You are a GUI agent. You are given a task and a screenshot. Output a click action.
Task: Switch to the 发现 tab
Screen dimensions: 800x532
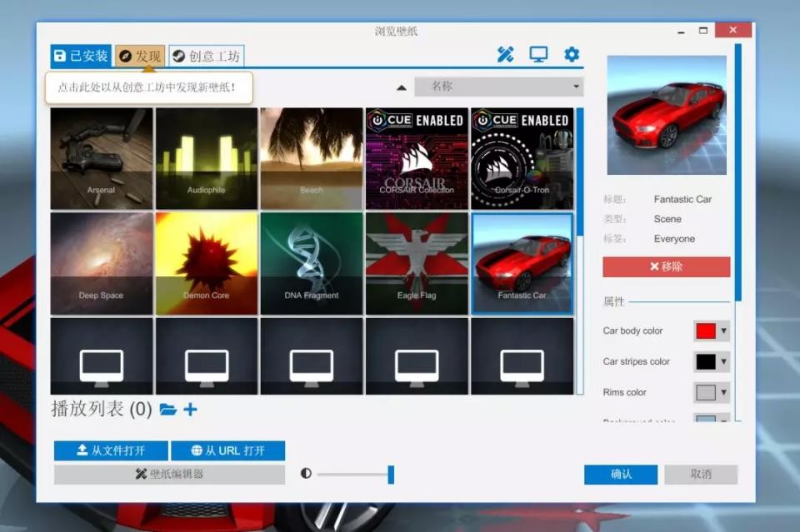140,56
